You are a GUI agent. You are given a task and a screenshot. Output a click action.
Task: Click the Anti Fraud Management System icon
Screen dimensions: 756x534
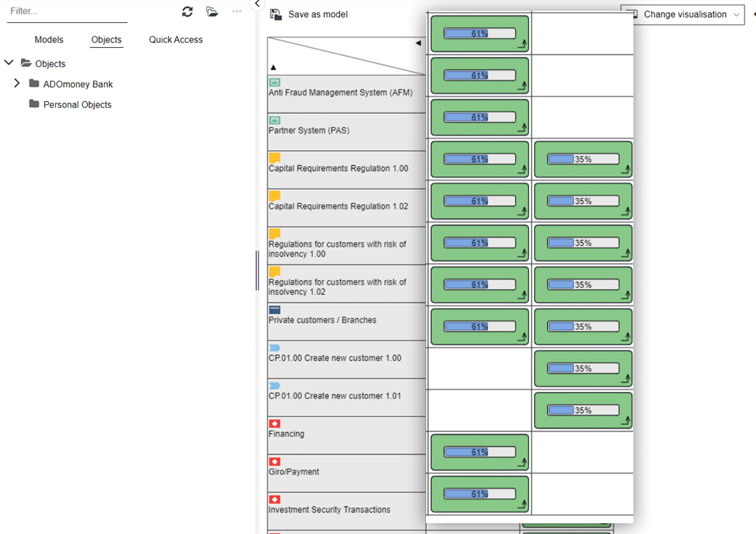pos(274,82)
